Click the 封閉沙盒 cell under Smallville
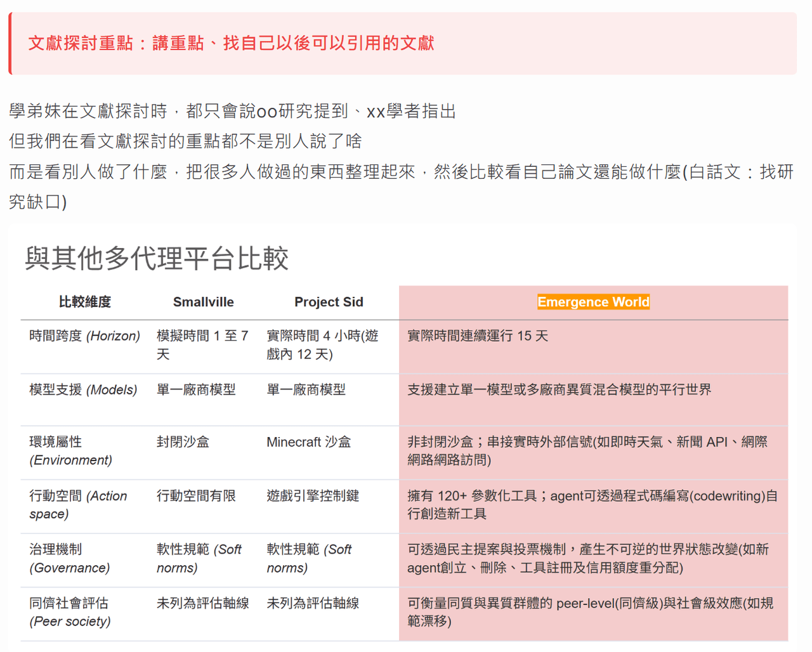 coord(183,442)
